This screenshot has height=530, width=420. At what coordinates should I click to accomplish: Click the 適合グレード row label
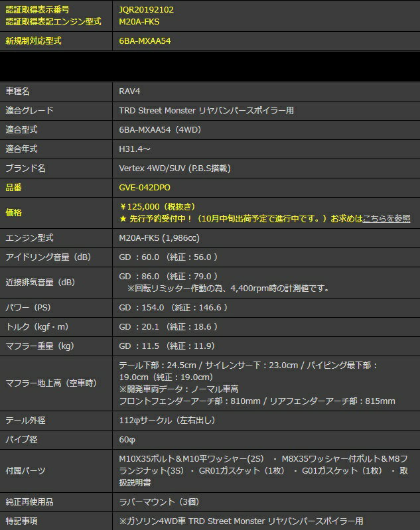pos(29,111)
